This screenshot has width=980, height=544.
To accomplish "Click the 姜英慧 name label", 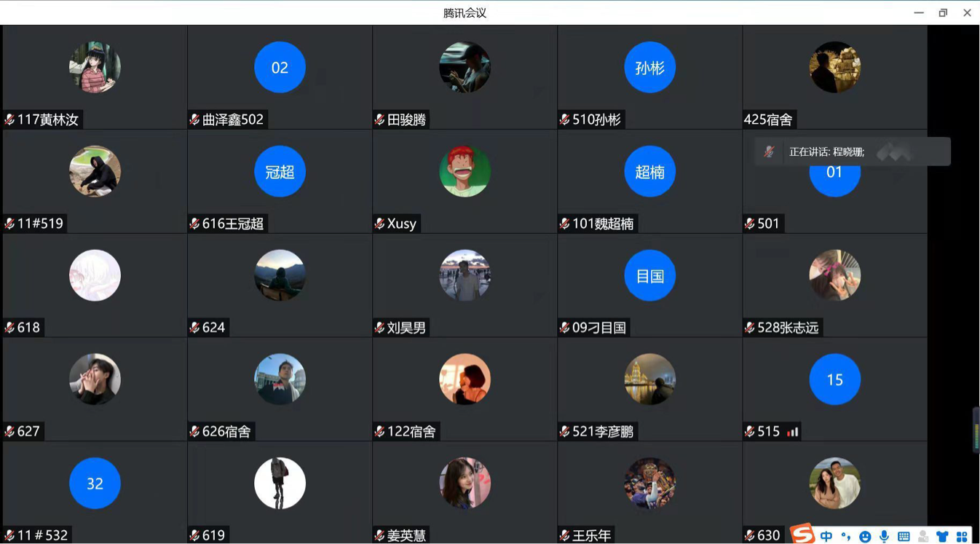I will pos(406,535).
